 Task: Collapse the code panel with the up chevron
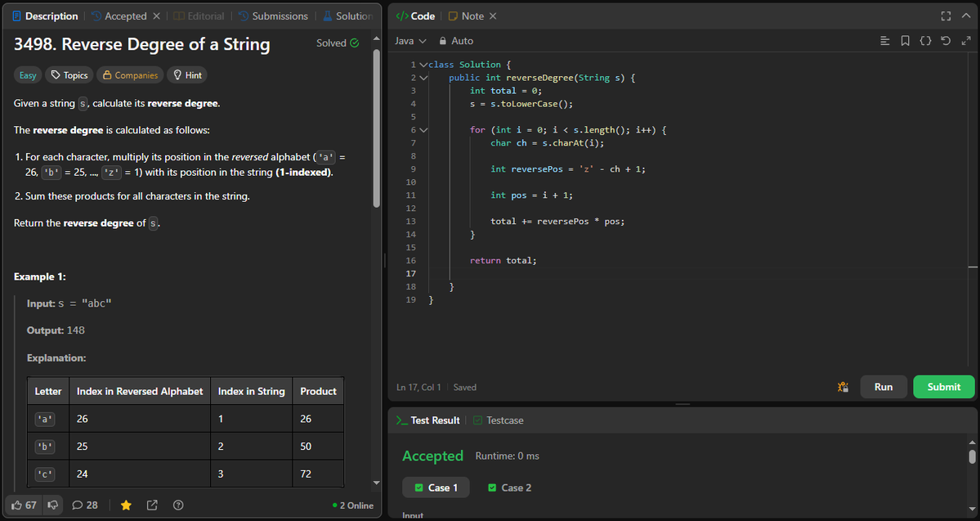click(x=966, y=16)
